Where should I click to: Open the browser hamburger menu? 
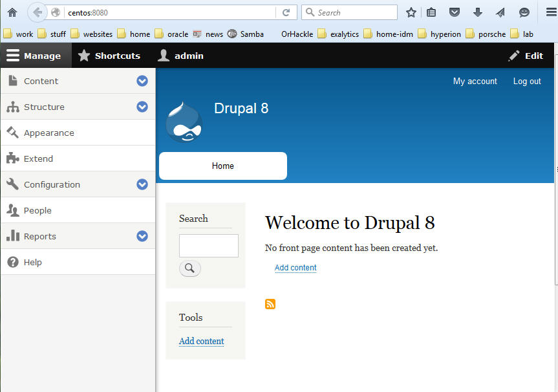[x=552, y=12]
